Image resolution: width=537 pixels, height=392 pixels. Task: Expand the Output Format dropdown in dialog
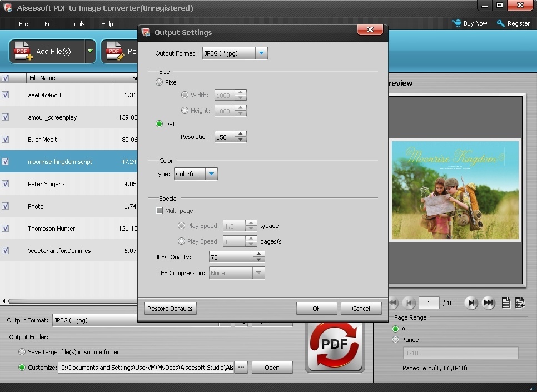click(261, 53)
